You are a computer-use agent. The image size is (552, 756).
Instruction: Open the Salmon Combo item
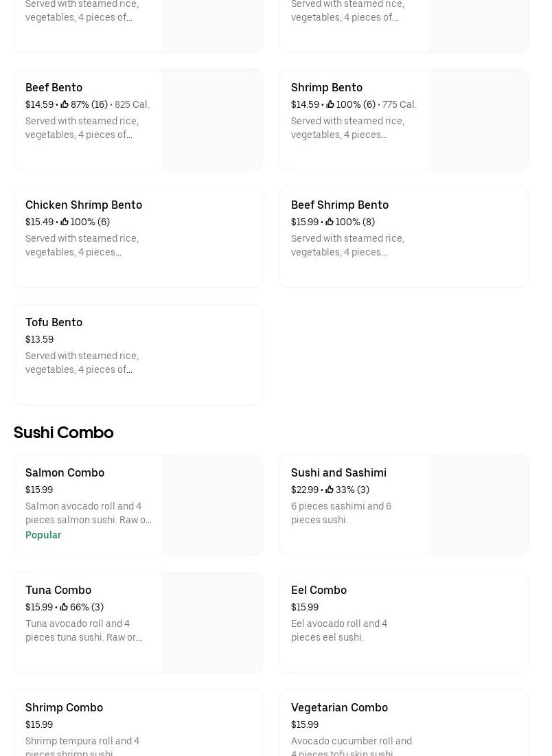[x=65, y=472]
